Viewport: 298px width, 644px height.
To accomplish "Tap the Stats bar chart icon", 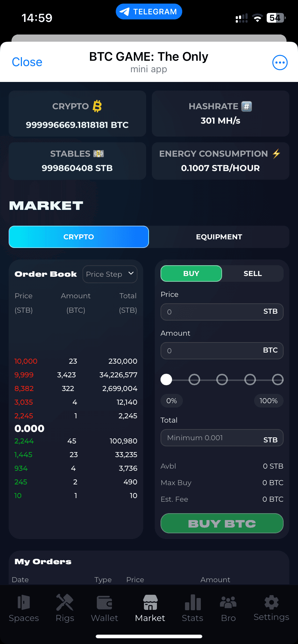I will point(193,603).
